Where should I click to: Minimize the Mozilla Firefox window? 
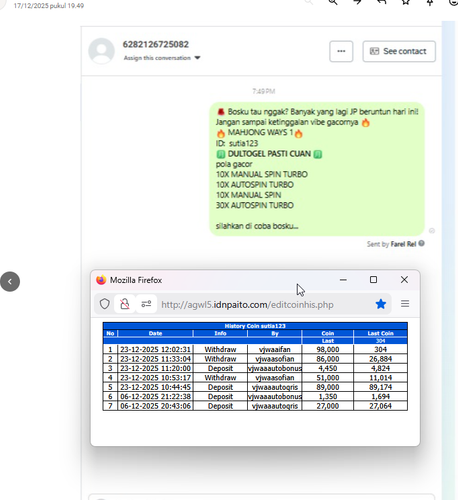click(343, 280)
